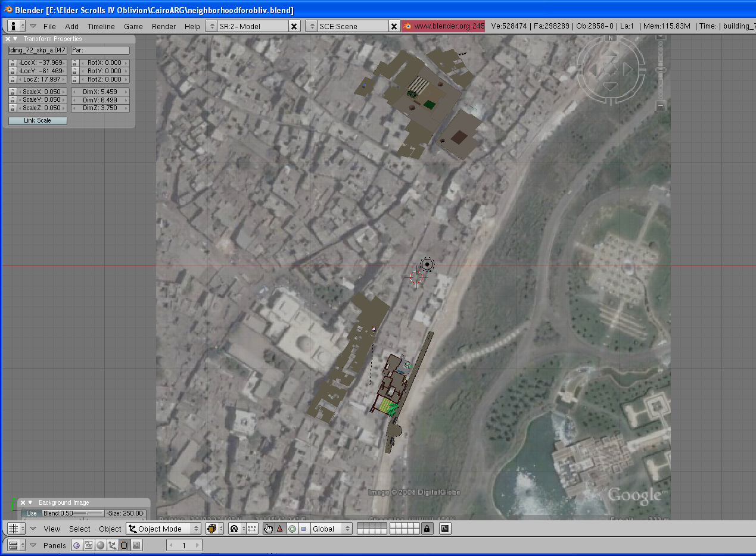Toggle the Use background image button

[x=32, y=513]
